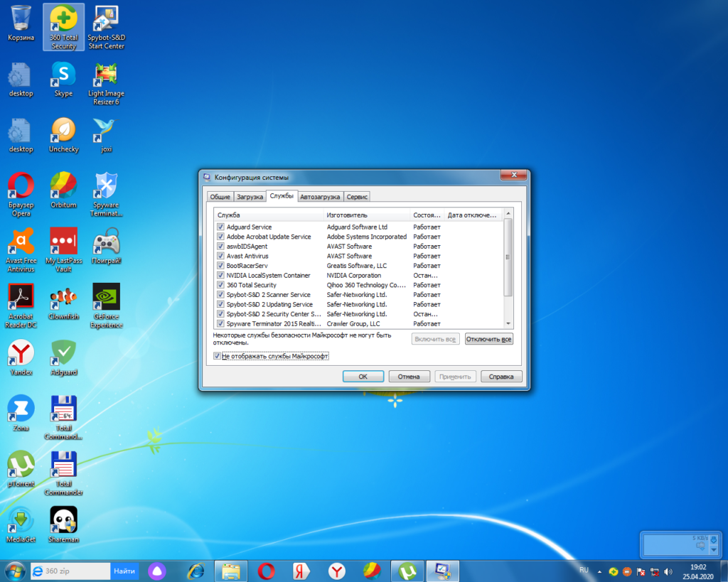
Task: Toggle Не отображать службы Майкрософт checkbox
Action: tap(217, 356)
